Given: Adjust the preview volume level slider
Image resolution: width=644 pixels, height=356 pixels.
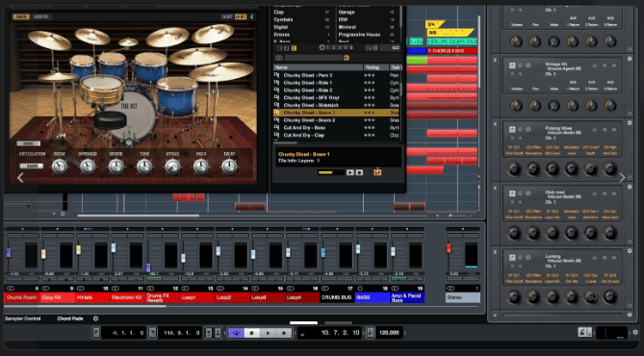Looking at the screenshot, I should 330,172.
